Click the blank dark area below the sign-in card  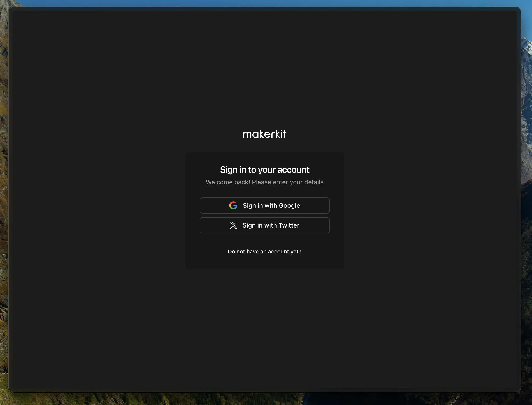click(264, 325)
